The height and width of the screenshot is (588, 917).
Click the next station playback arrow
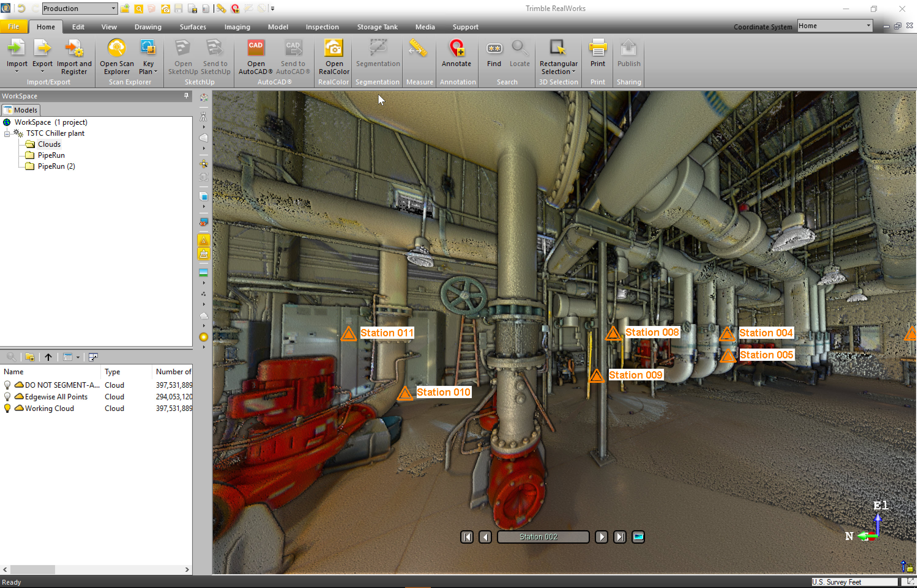point(601,537)
